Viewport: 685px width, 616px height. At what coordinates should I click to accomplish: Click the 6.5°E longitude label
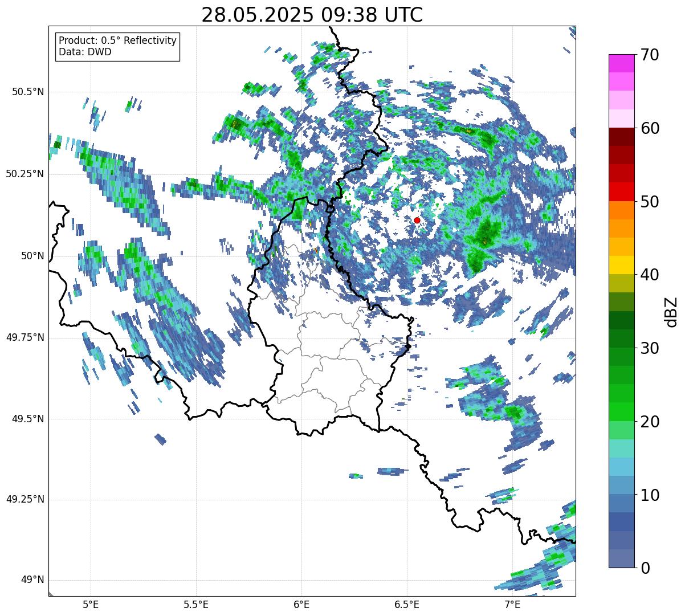407,604
